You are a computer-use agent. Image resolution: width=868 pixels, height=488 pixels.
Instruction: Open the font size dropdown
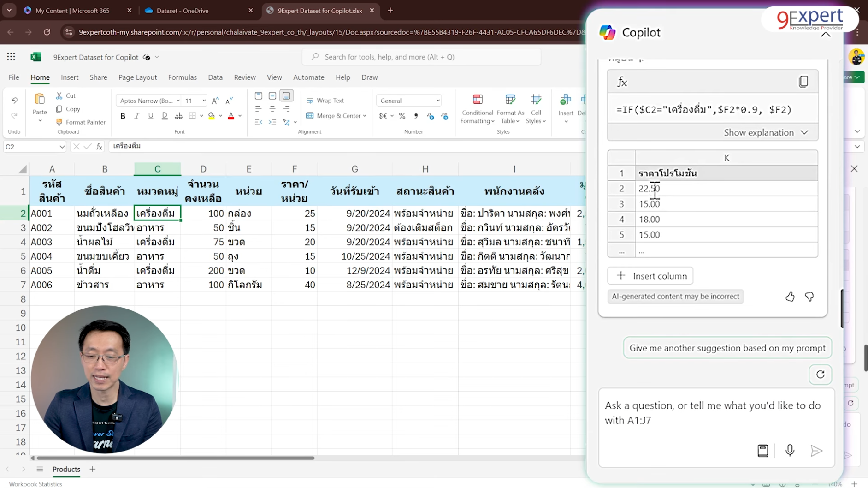[204, 101]
